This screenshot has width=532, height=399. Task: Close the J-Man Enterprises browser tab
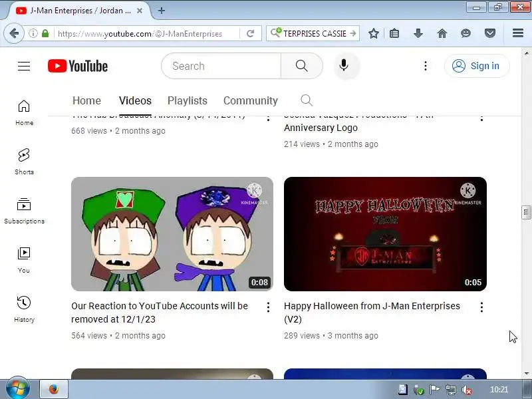140,11
